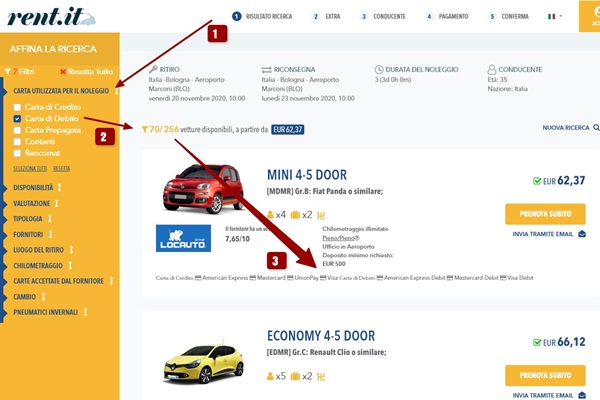
Task: Click manual gearbox icon on Economy 4-5 Door
Action: tap(321, 377)
